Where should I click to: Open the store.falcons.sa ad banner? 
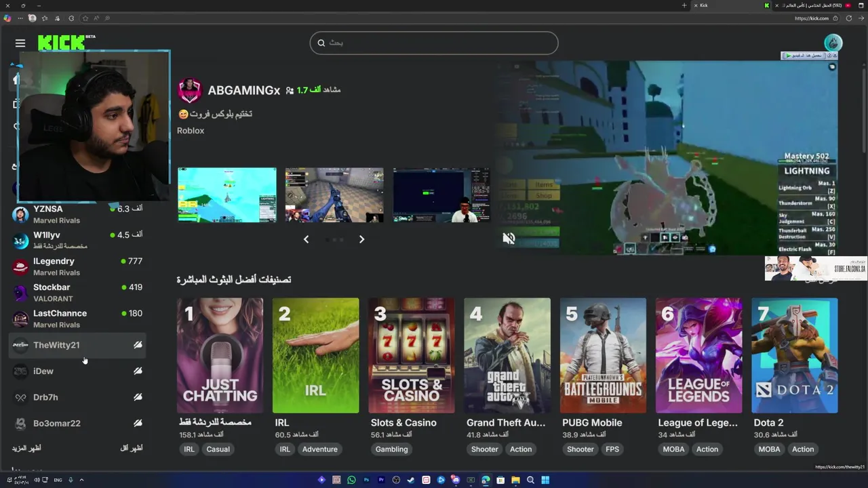(816, 268)
